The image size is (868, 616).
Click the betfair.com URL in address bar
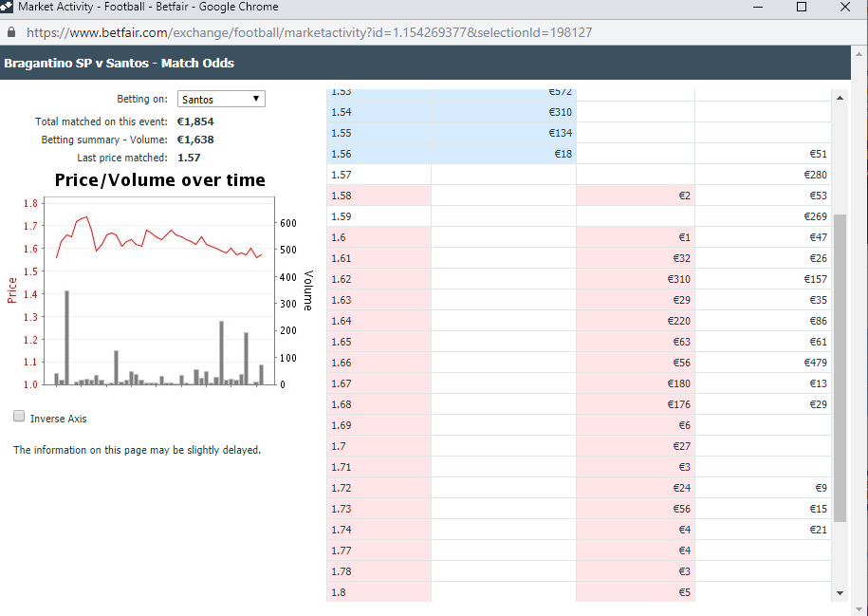[x=309, y=32]
